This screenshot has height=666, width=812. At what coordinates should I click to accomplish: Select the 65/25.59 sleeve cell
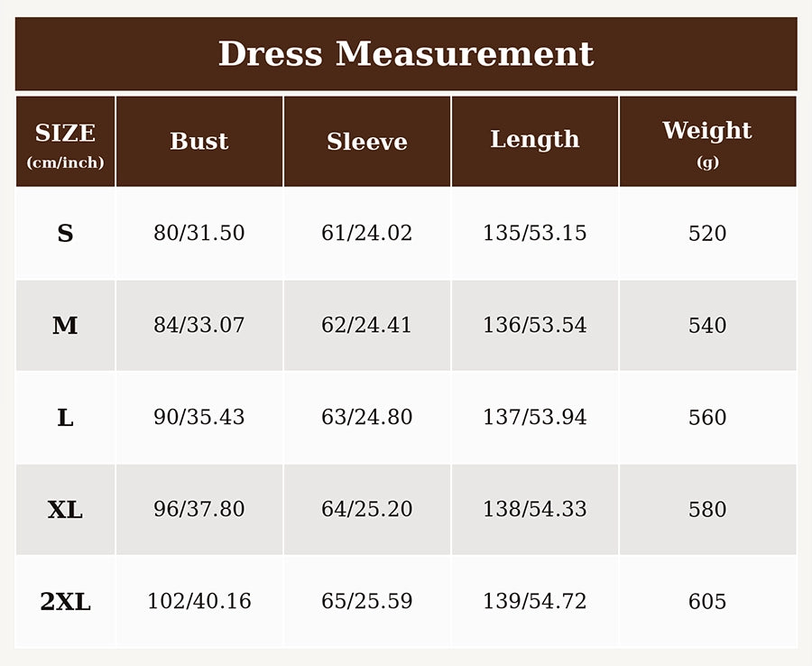[x=367, y=602]
